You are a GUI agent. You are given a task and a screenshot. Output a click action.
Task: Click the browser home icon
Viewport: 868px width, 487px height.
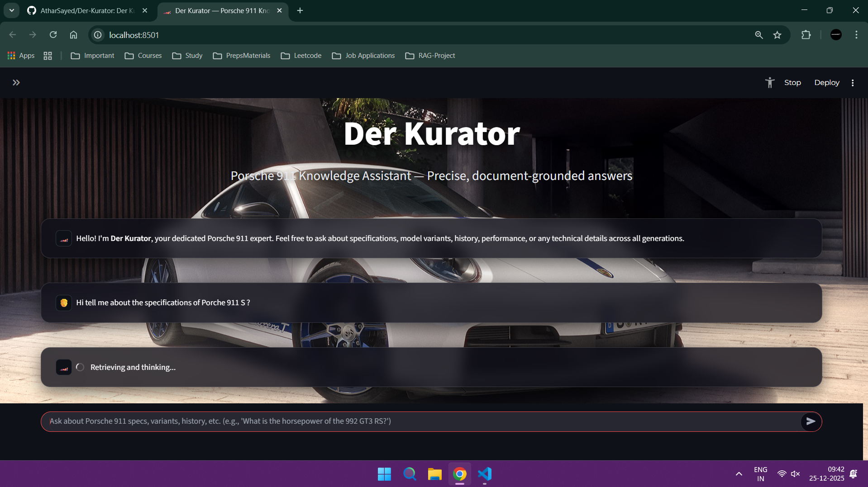click(73, 35)
